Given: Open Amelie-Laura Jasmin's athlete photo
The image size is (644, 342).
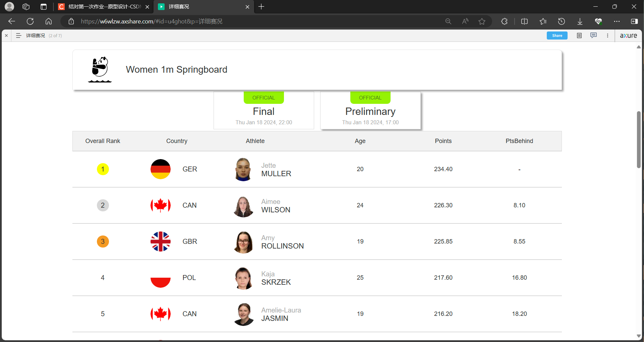Looking at the screenshot, I should click(244, 314).
